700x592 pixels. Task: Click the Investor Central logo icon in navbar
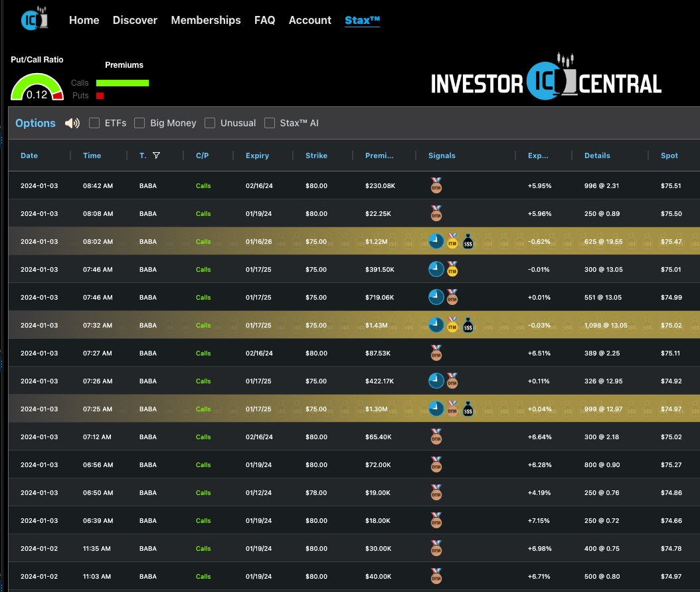(x=35, y=19)
